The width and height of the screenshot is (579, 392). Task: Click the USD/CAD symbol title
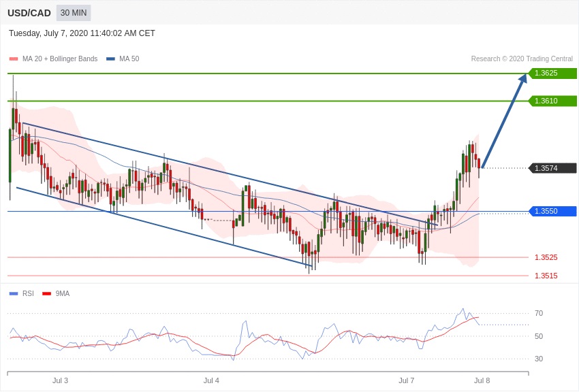click(29, 13)
